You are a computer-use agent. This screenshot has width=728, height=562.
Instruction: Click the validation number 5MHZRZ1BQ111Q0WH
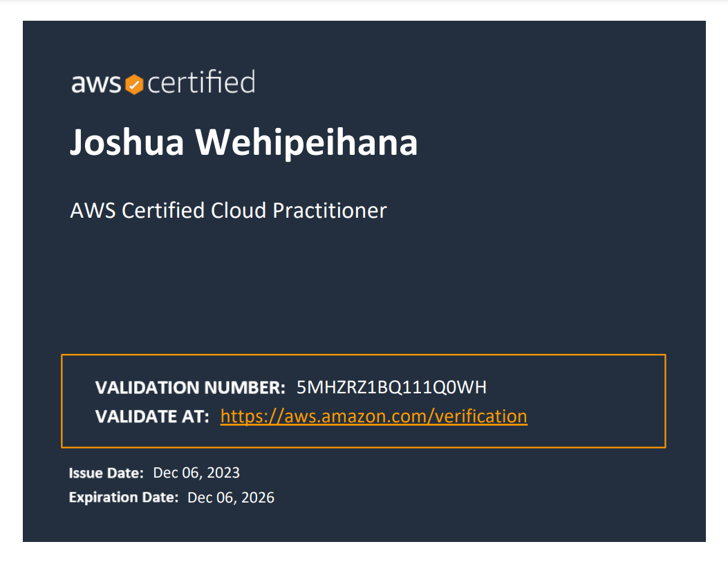tap(391, 387)
